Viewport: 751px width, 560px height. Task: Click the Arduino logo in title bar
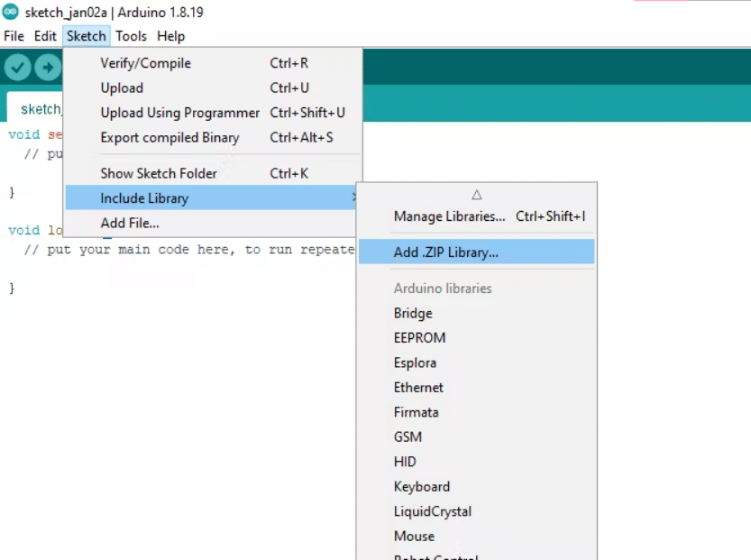tap(11, 13)
